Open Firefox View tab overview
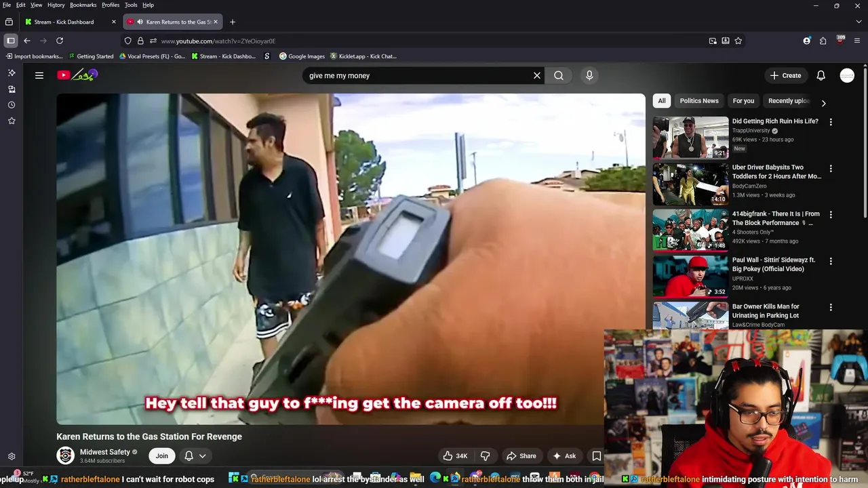868x488 pixels. click(x=9, y=22)
